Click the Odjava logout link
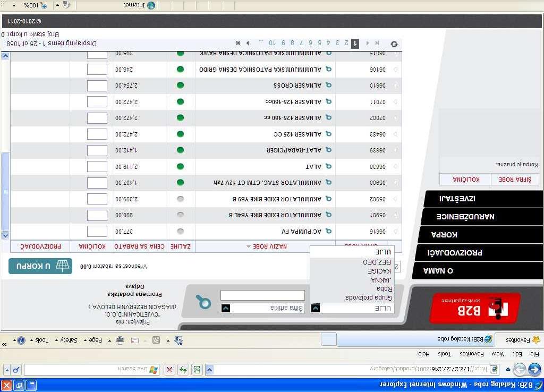 coord(135,286)
